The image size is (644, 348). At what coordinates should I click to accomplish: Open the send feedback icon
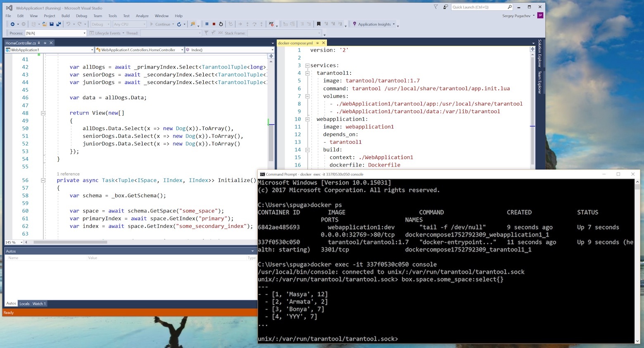click(445, 7)
